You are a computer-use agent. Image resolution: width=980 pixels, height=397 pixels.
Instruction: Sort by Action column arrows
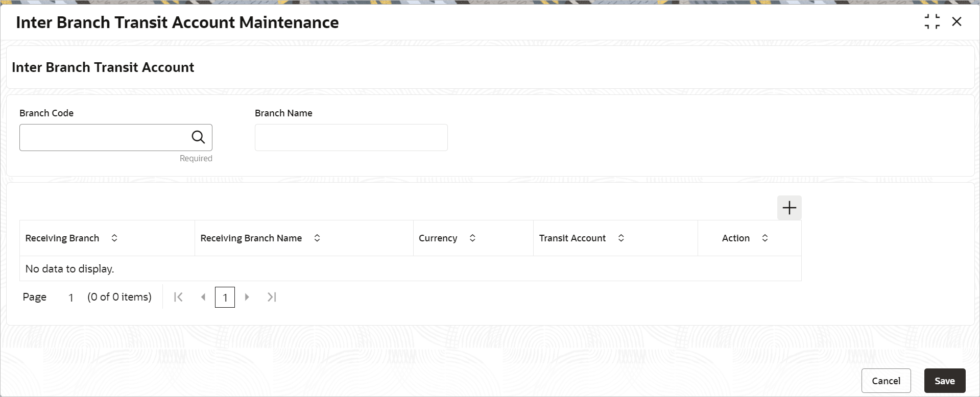(x=765, y=238)
